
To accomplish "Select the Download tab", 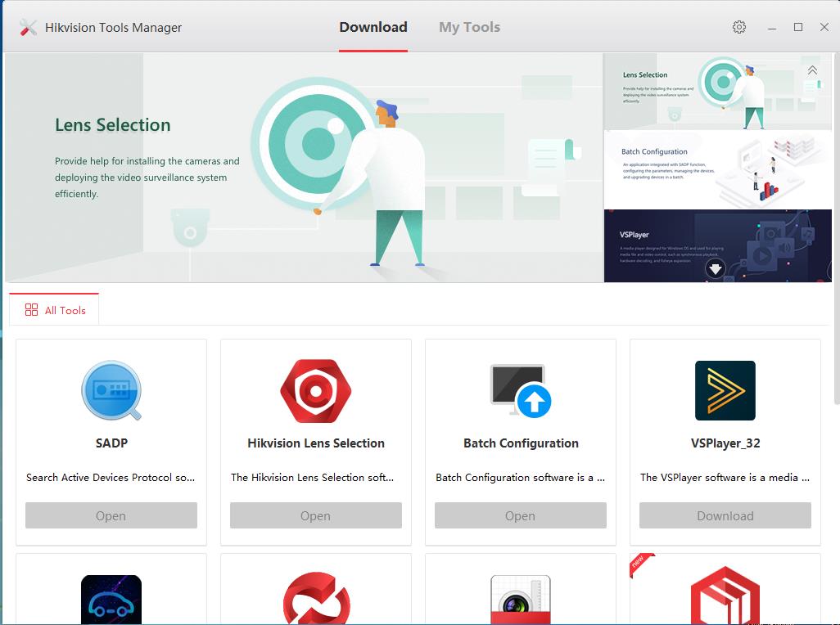I will (x=373, y=27).
